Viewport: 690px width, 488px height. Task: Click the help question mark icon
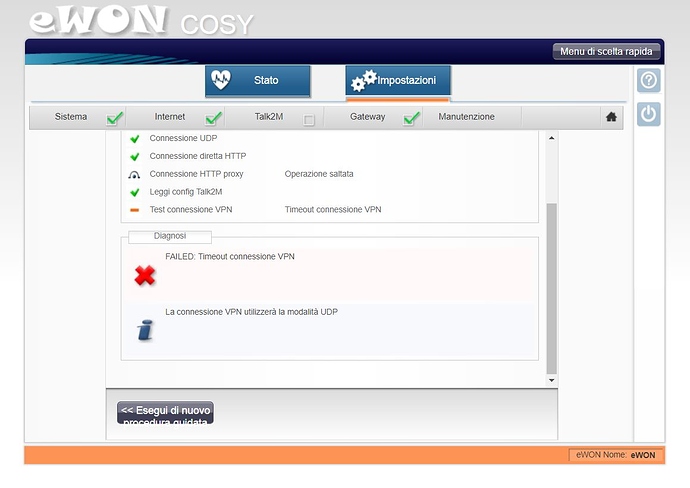(649, 81)
